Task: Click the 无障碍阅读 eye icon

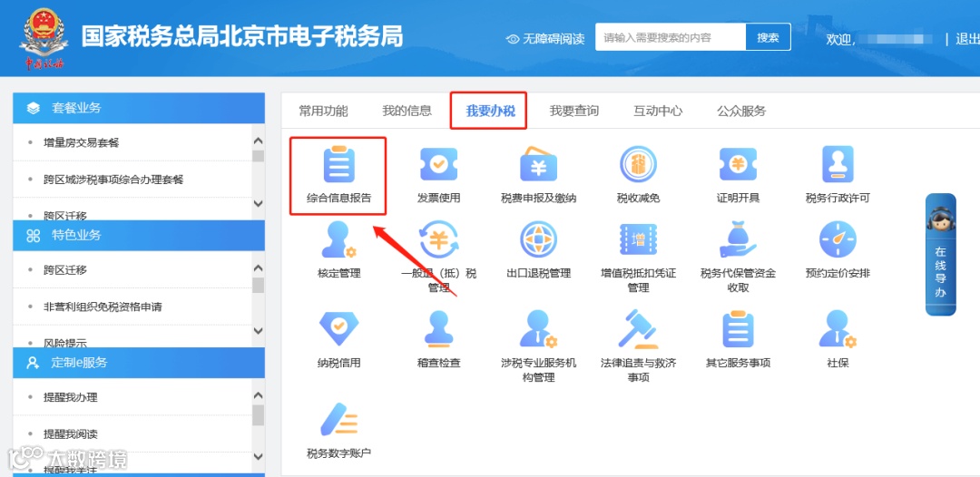Action: point(513,39)
